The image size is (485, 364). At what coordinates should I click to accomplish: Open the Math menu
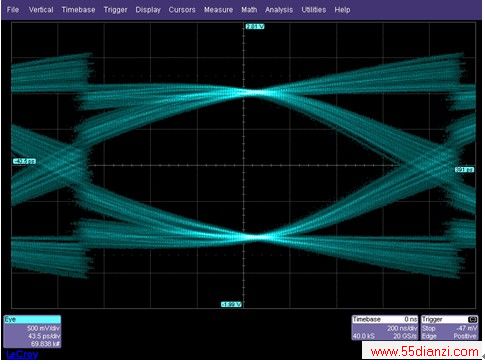249,10
